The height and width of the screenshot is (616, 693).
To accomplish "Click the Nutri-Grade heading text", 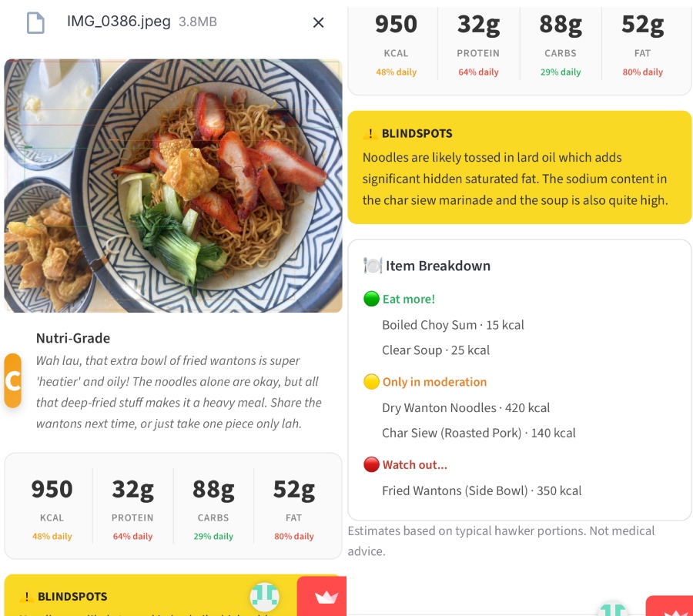I will click(73, 338).
